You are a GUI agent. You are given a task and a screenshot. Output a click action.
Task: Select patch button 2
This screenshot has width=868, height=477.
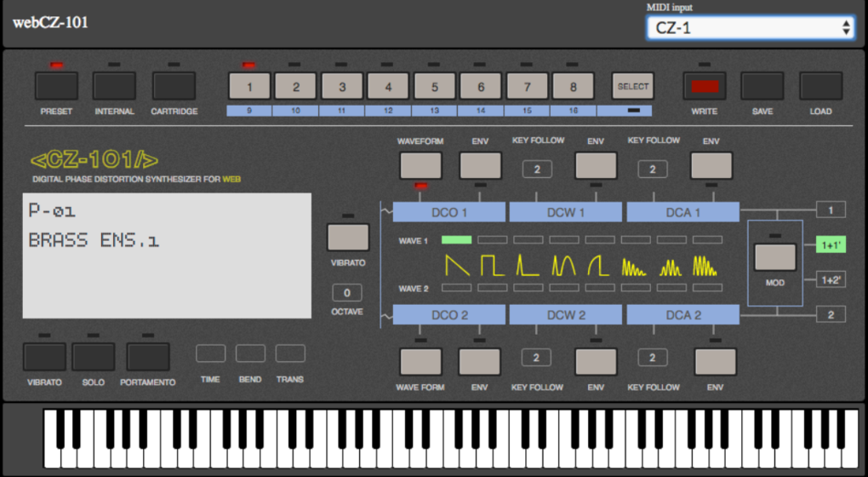pos(296,86)
